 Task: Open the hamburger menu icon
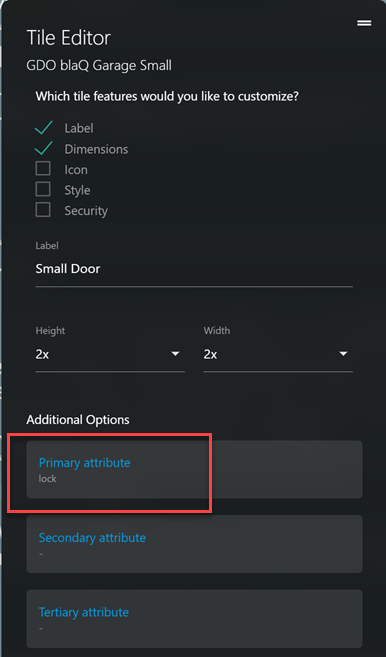[x=364, y=23]
